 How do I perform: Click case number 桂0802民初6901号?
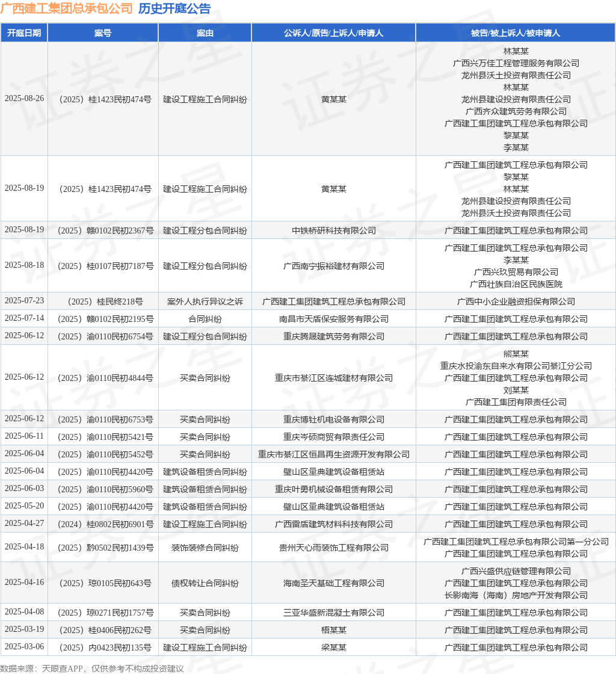(x=106, y=524)
